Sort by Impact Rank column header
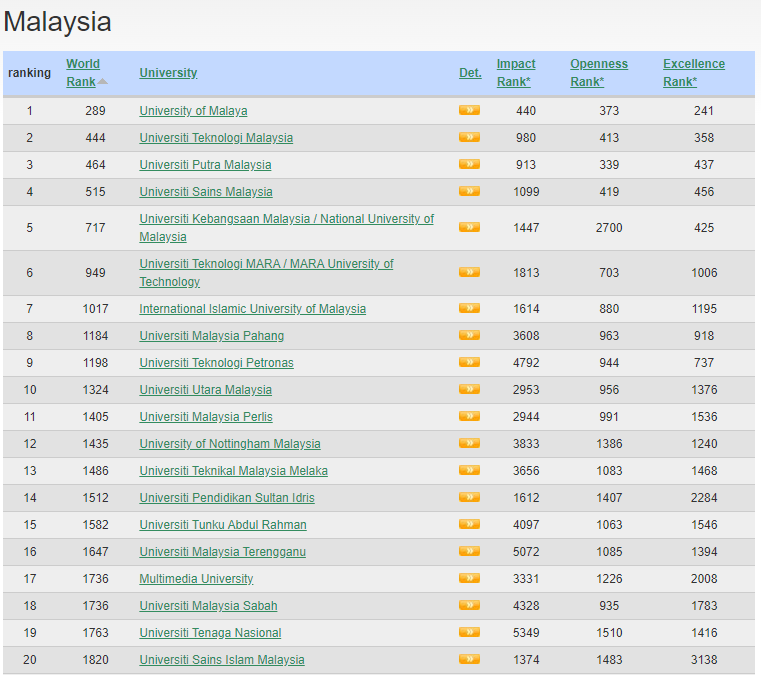The height and width of the screenshot is (675, 761). point(516,73)
